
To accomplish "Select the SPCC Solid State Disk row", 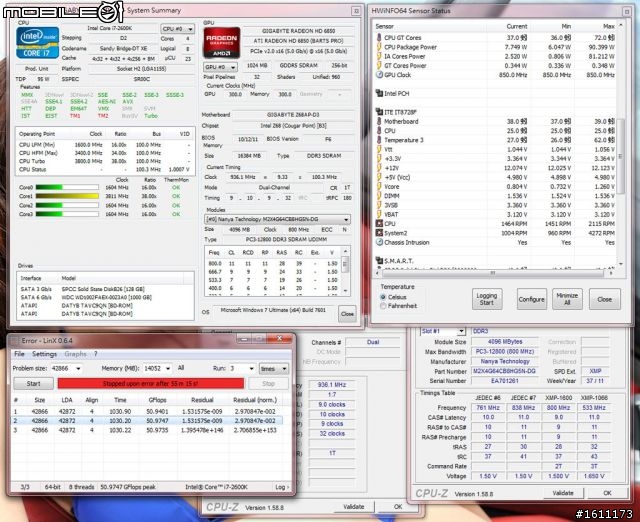I will pyautogui.click(x=104, y=289).
